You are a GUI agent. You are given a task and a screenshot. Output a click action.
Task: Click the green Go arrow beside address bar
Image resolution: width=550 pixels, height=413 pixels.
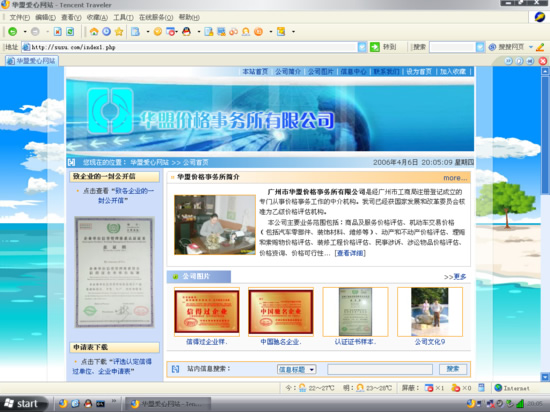375,47
